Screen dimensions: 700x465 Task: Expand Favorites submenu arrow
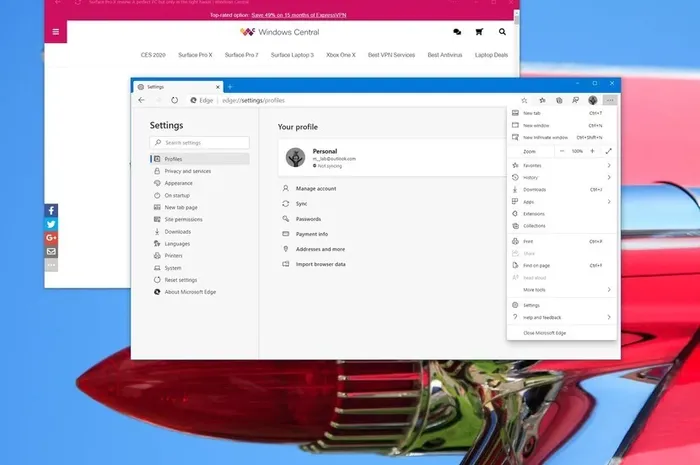(x=609, y=165)
